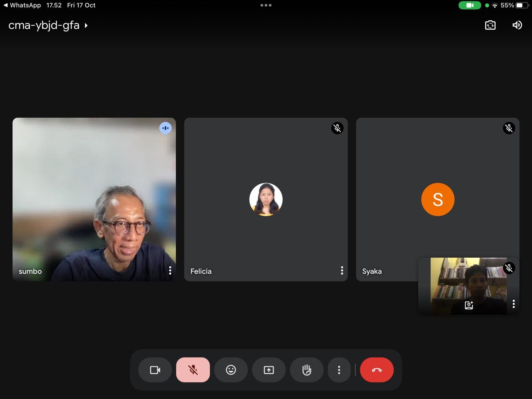Open the iPad multitasking three-dot menu
The image size is (532, 399).
[x=266, y=5]
